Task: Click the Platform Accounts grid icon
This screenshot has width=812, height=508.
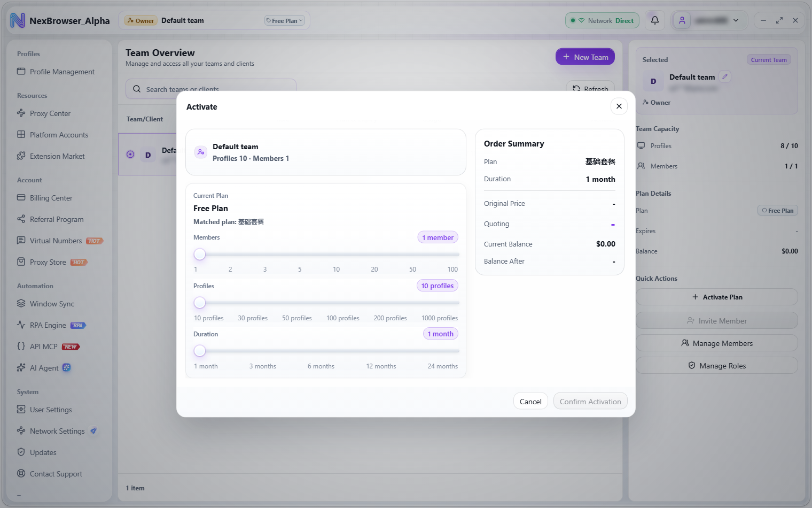Action: click(21, 134)
